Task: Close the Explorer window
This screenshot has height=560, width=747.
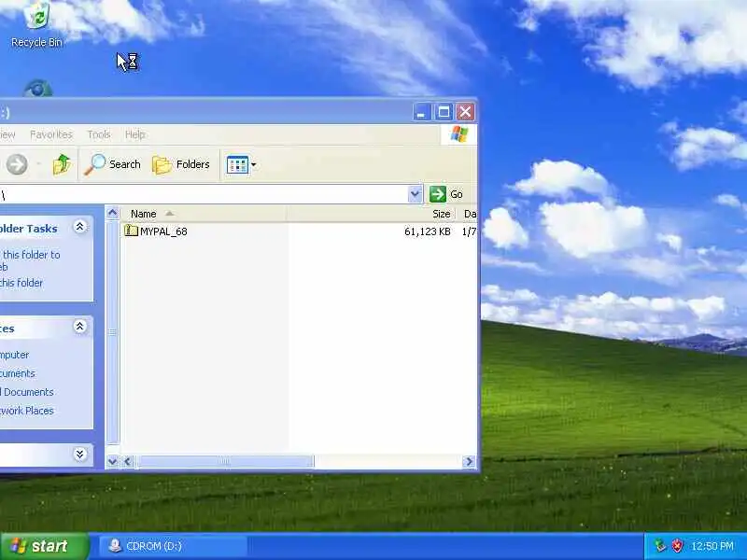Action: [465, 112]
